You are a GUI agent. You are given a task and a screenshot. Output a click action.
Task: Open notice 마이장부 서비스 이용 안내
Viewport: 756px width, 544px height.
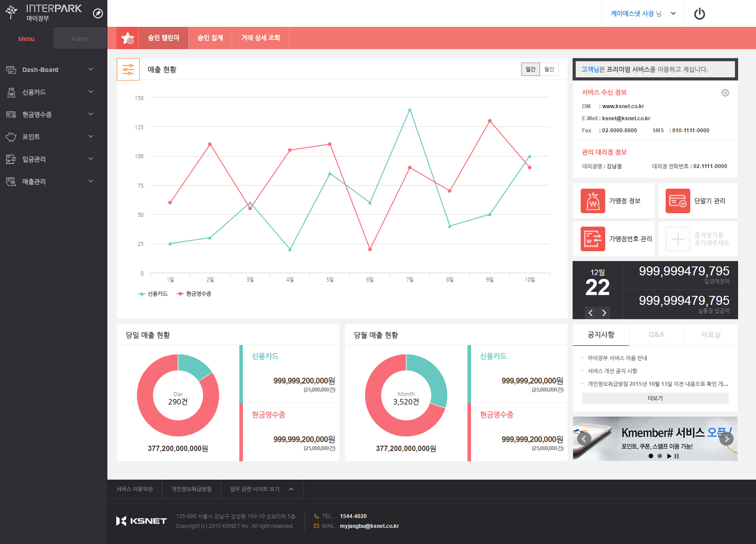point(617,358)
